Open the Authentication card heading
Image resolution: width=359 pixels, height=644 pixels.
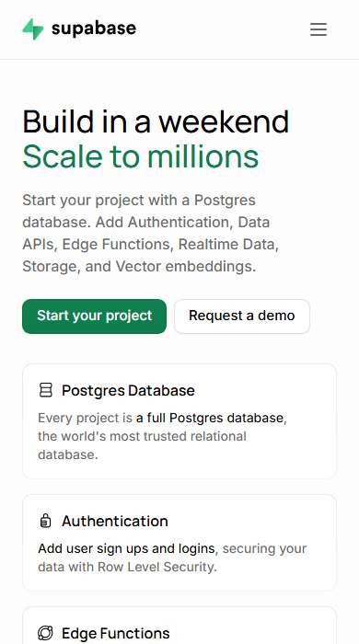pos(115,522)
